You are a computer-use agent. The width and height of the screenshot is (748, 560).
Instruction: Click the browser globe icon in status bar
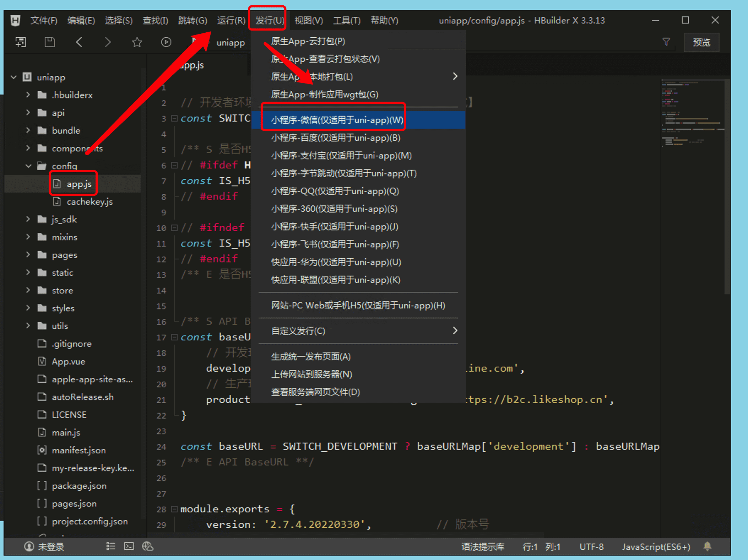[147, 546]
